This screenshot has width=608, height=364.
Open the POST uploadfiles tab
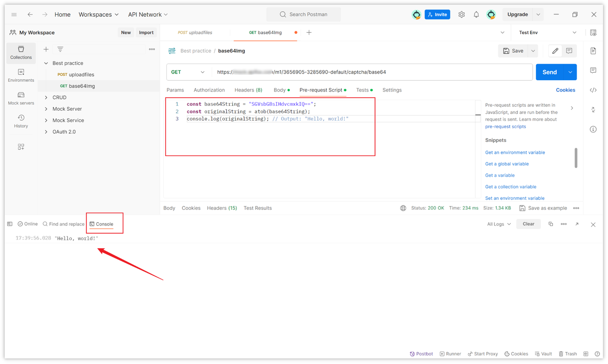pyautogui.click(x=195, y=33)
